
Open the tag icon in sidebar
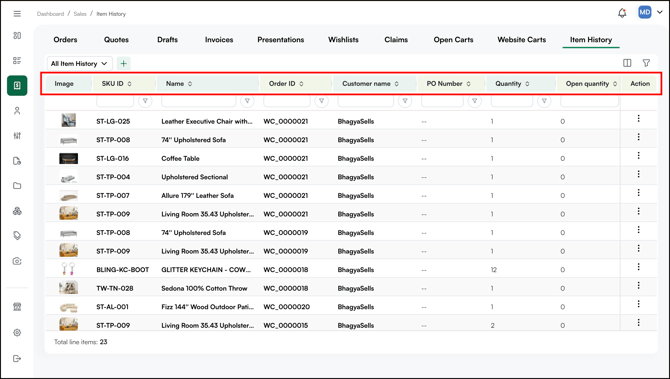[17, 236]
